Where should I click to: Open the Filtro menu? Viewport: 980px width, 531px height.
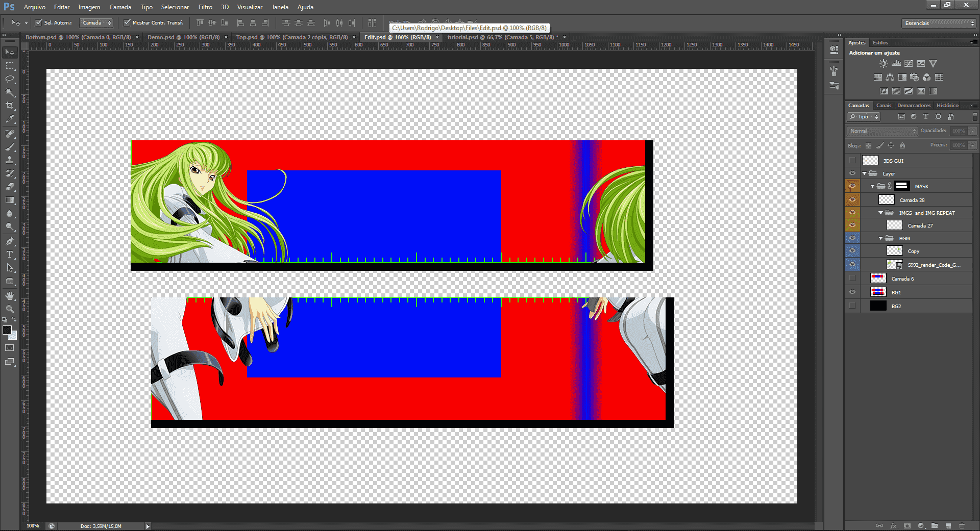[x=205, y=7]
